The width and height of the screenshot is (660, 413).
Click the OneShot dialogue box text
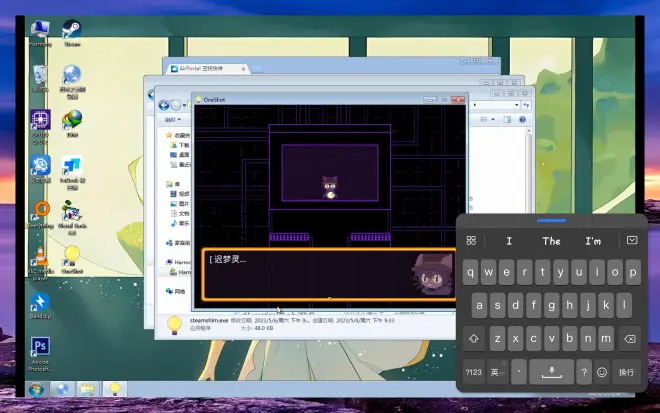[228, 259]
